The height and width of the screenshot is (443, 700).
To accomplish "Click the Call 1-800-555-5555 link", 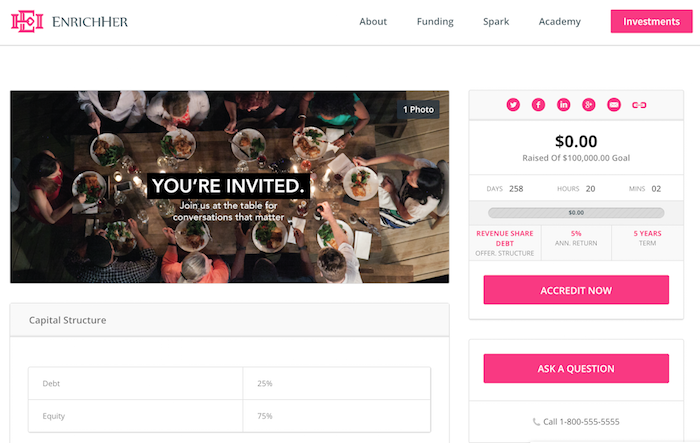I will pyautogui.click(x=576, y=422).
